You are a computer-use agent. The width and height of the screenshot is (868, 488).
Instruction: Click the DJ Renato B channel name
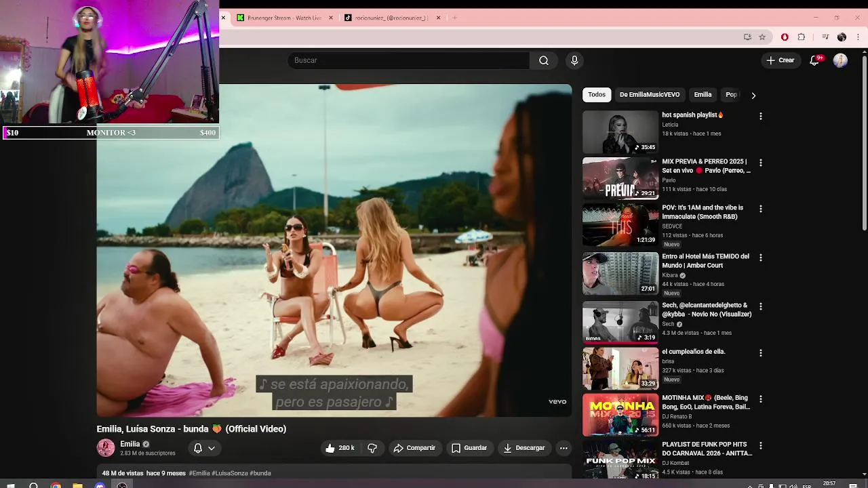(677, 416)
